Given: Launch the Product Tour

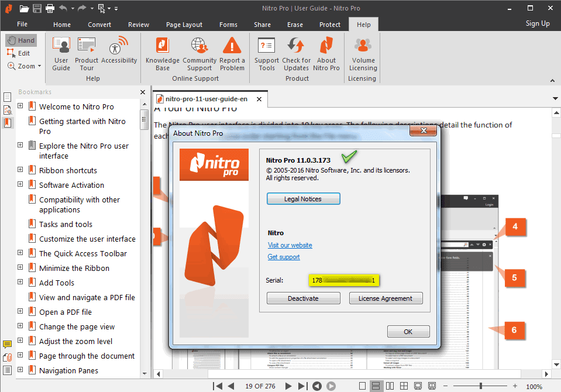Looking at the screenshot, I should (x=87, y=54).
